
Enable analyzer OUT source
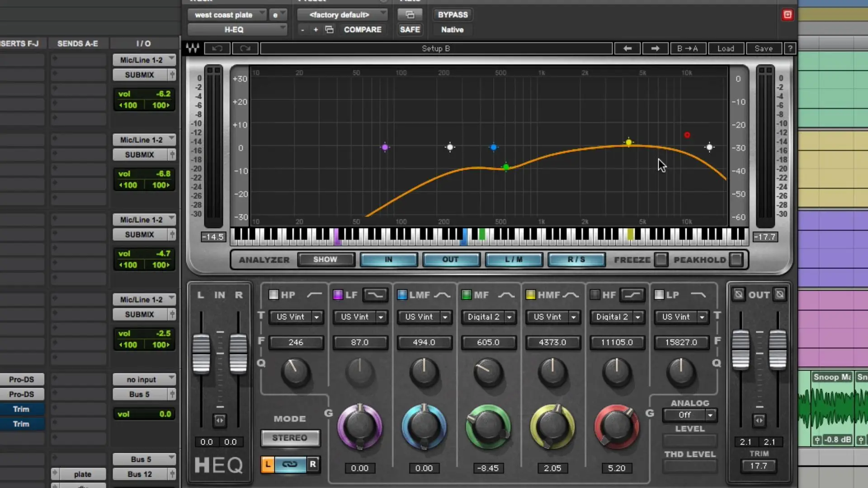451,259
